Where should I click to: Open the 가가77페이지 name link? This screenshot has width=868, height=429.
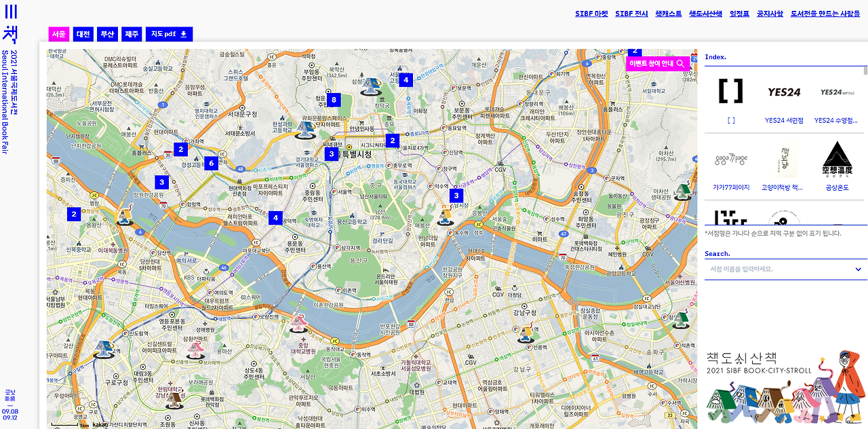(731, 187)
